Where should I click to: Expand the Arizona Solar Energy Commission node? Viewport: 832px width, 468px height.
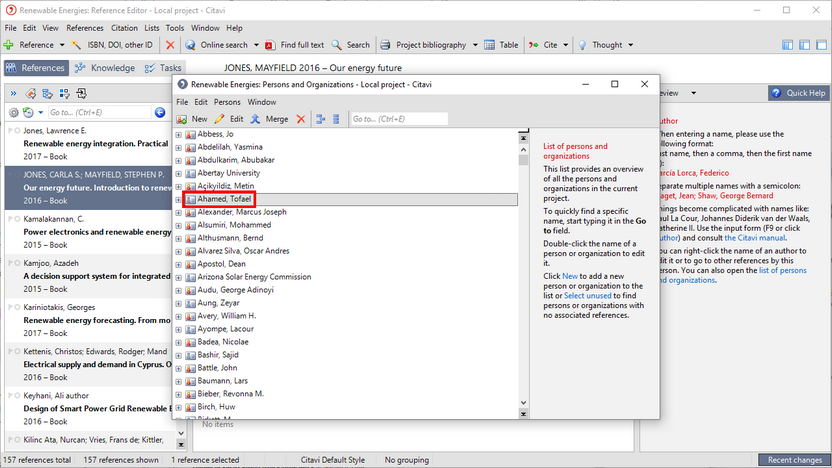(178, 278)
